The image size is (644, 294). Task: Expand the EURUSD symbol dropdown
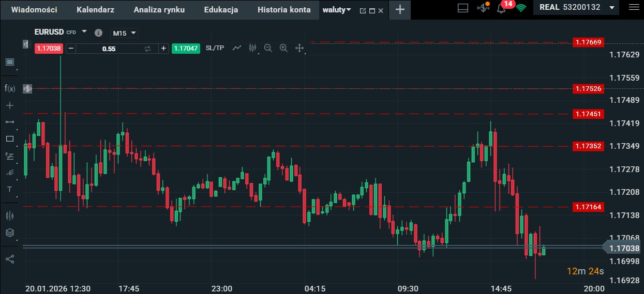[84, 32]
